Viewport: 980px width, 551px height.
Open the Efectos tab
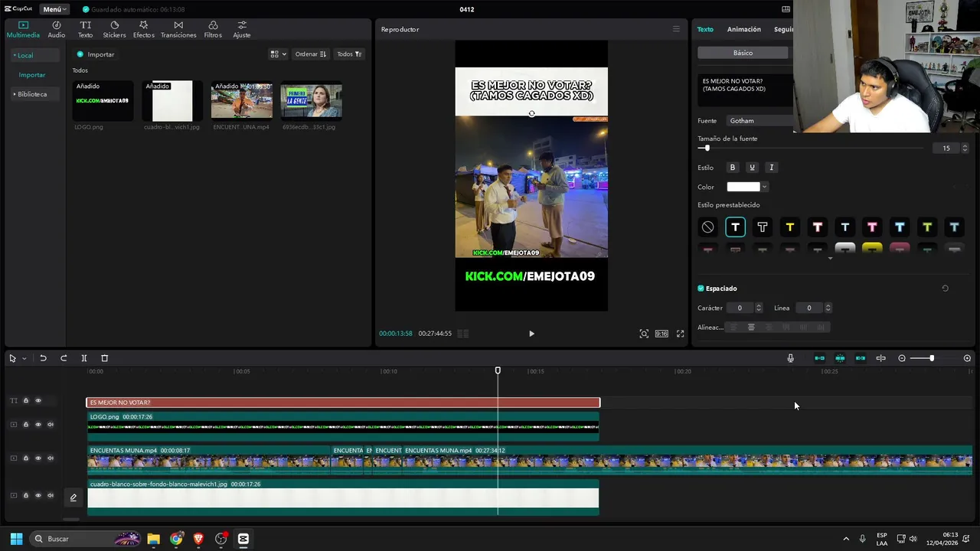coord(143,29)
